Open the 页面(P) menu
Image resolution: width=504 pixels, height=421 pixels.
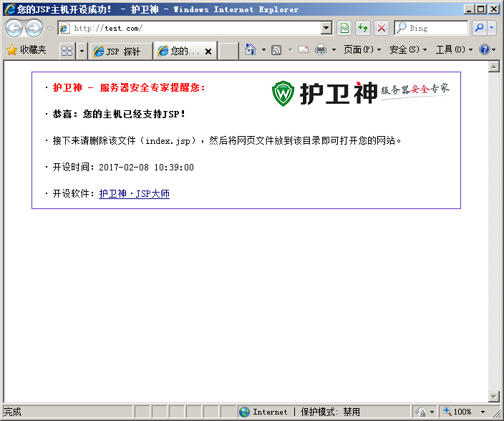(362, 50)
